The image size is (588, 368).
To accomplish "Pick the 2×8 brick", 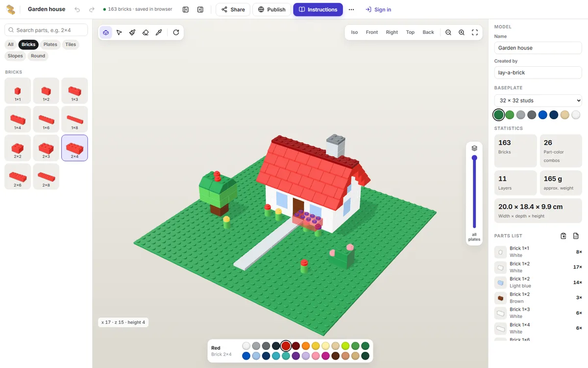I will (x=46, y=176).
